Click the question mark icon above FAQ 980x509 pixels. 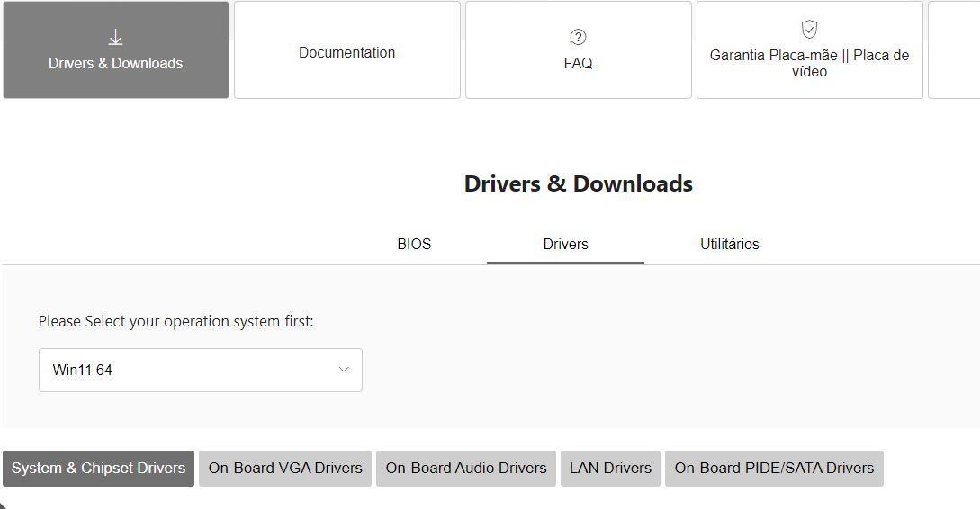pos(578,38)
